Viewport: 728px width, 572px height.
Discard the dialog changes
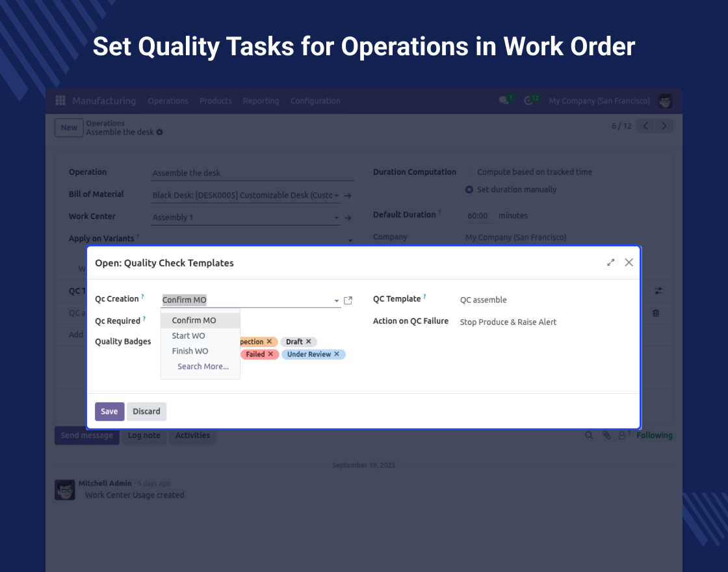(x=146, y=411)
